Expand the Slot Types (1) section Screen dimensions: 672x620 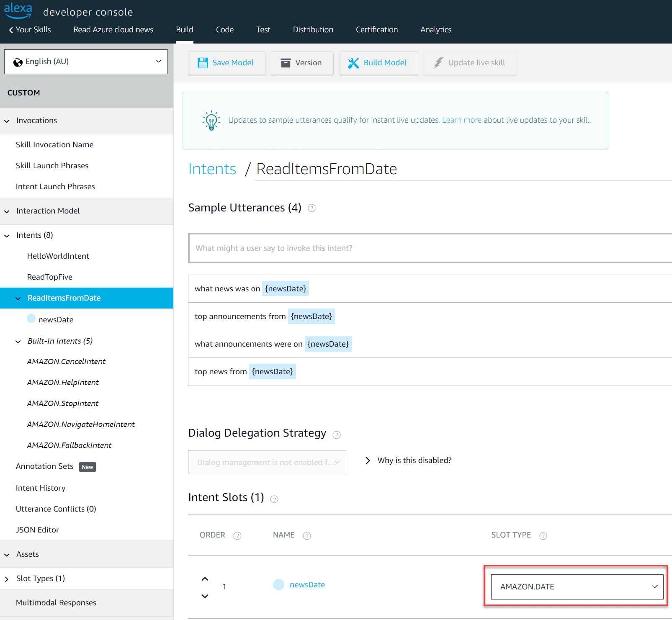(x=7, y=579)
